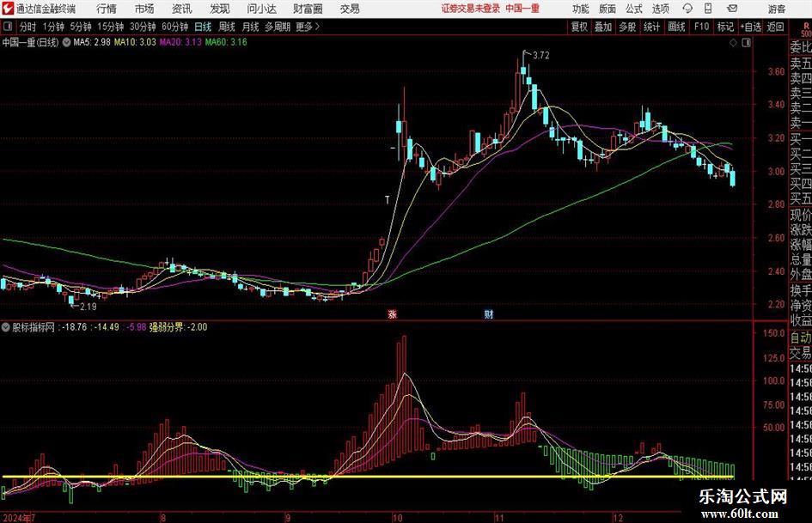
Task: Open the 公式 menu
Action: click(x=634, y=9)
